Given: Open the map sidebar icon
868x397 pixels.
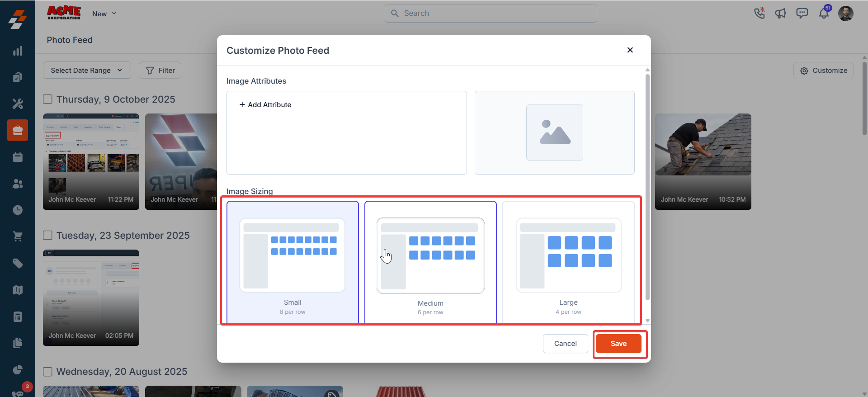Looking at the screenshot, I should click(x=18, y=290).
